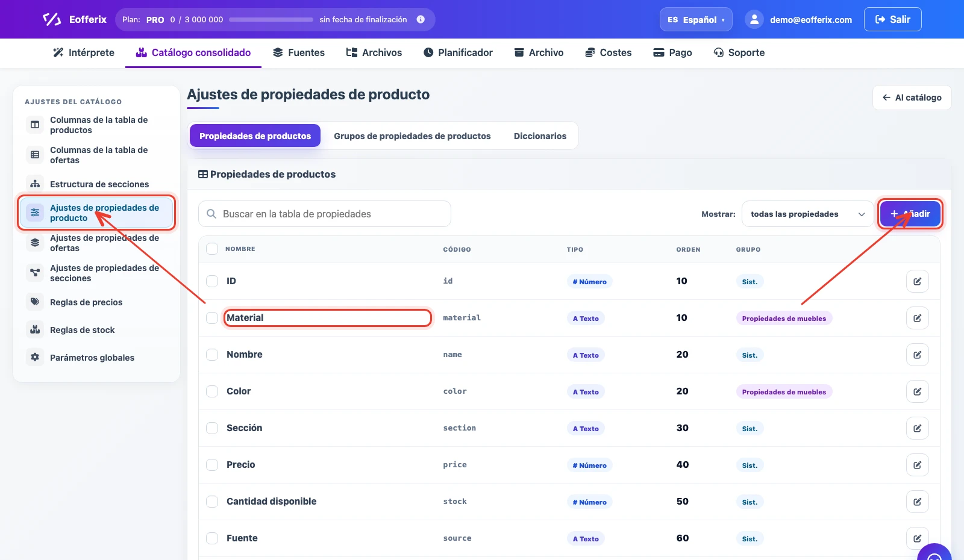Click the Reglas de stock icon
964x560 pixels.
[x=35, y=329]
